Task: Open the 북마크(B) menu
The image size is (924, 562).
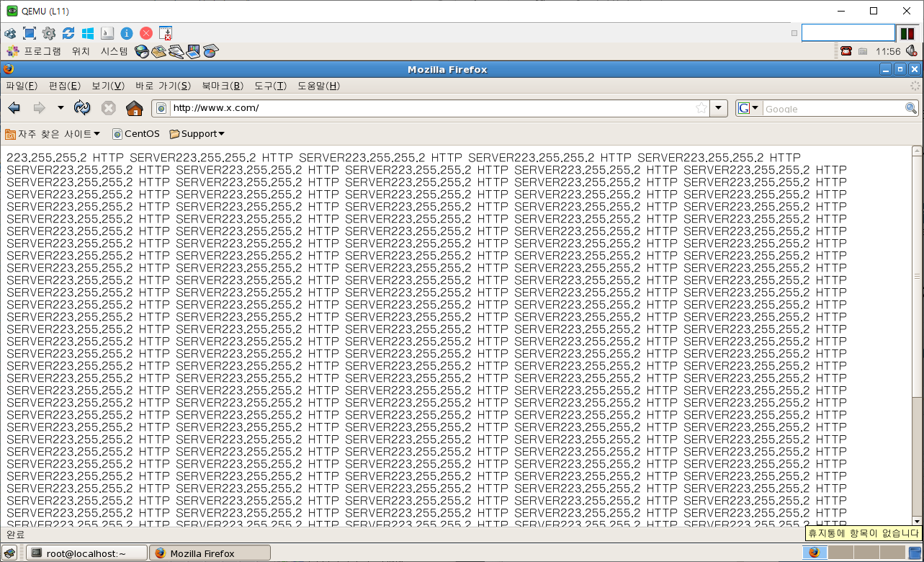Action: tap(223, 86)
